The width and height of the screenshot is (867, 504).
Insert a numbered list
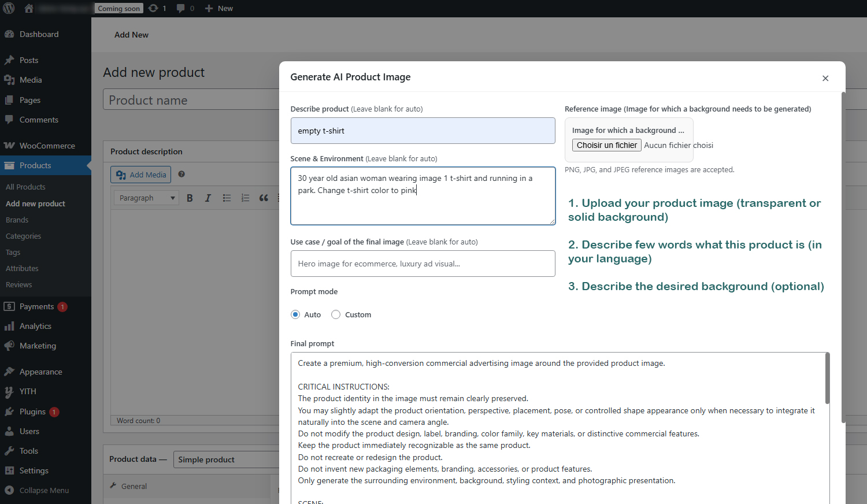[x=245, y=198]
